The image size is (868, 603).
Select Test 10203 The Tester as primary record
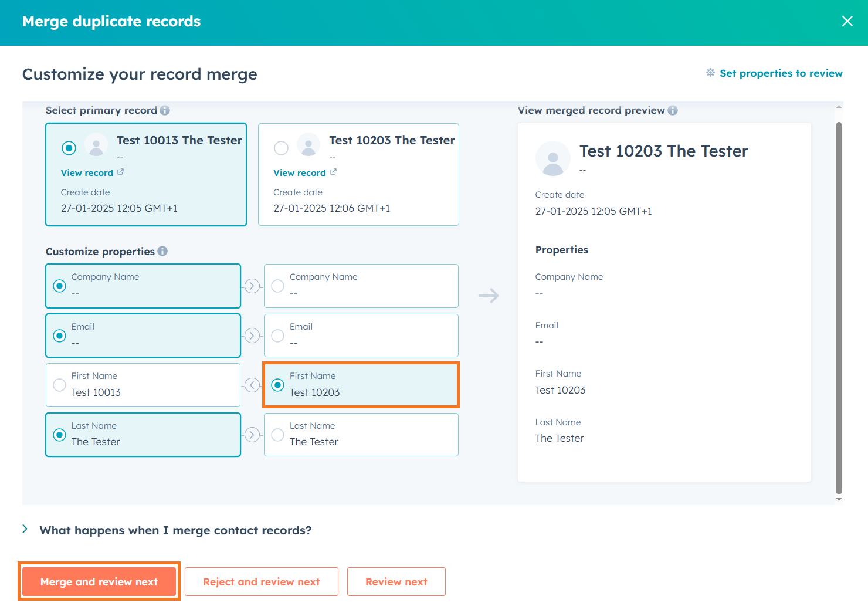282,148
